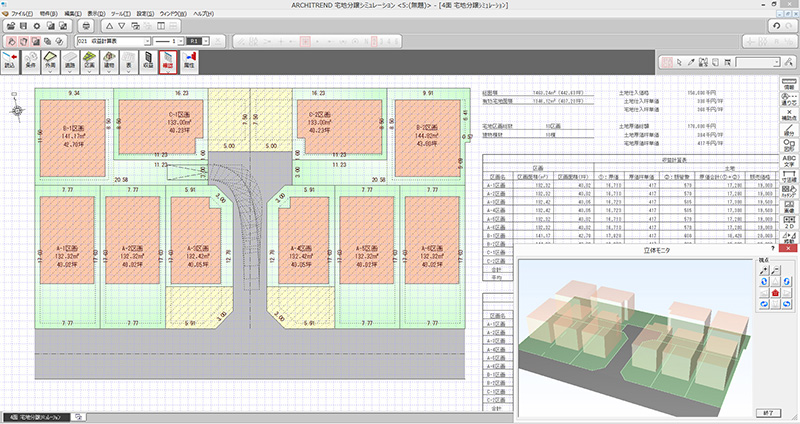Screen dimensions: 800x424
Task: Select the 表 (table) tool
Action: coord(129,60)
